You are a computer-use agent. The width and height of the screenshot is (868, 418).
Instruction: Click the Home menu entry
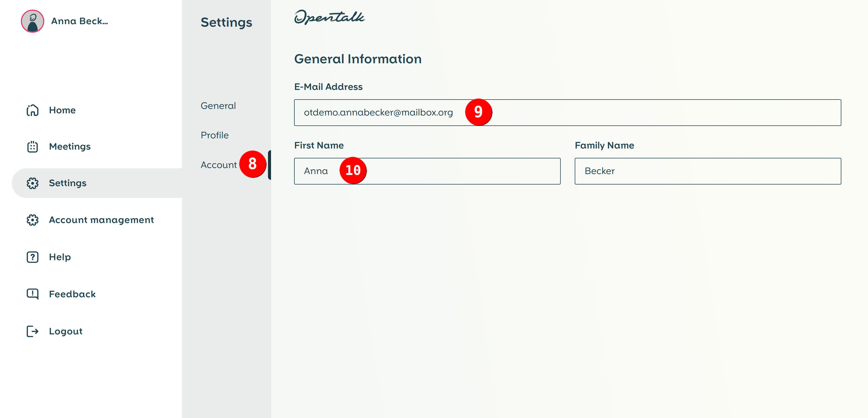[62, 110]
